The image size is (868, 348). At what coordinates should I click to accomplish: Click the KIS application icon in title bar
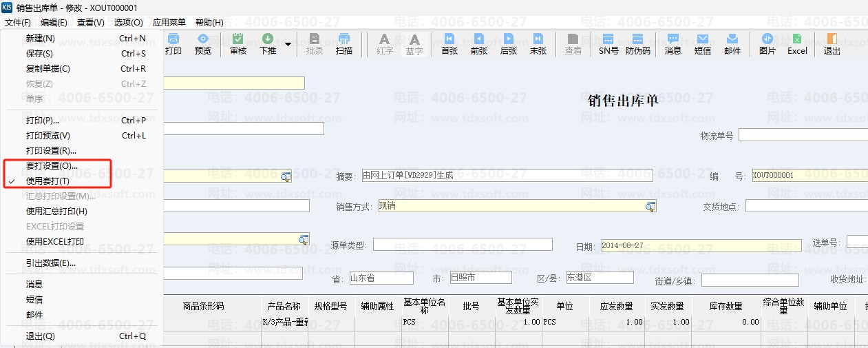click(x=8, y=8)
